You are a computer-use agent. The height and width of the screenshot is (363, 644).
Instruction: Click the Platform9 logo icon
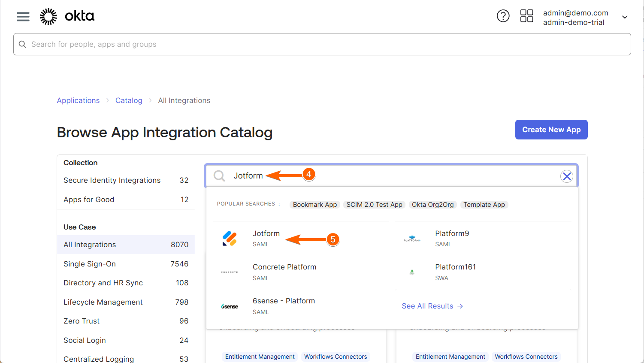click(412, 239)
